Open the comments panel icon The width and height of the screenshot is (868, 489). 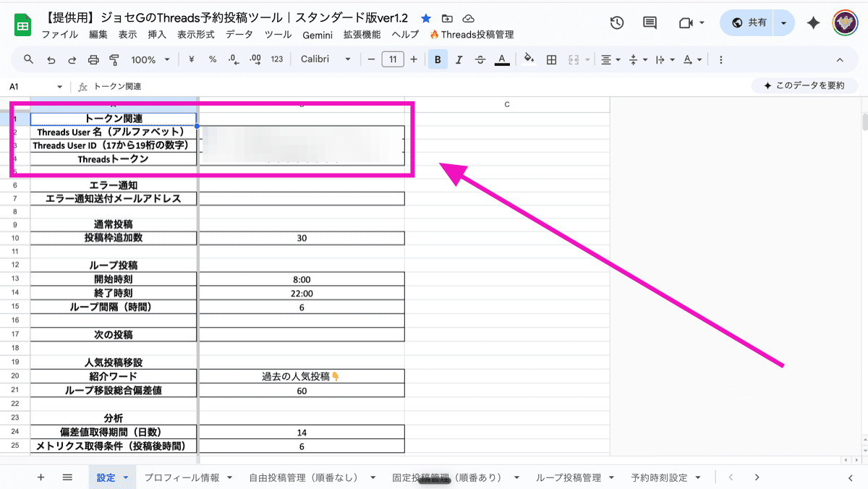pyautogui.click(x=650, y=23)
